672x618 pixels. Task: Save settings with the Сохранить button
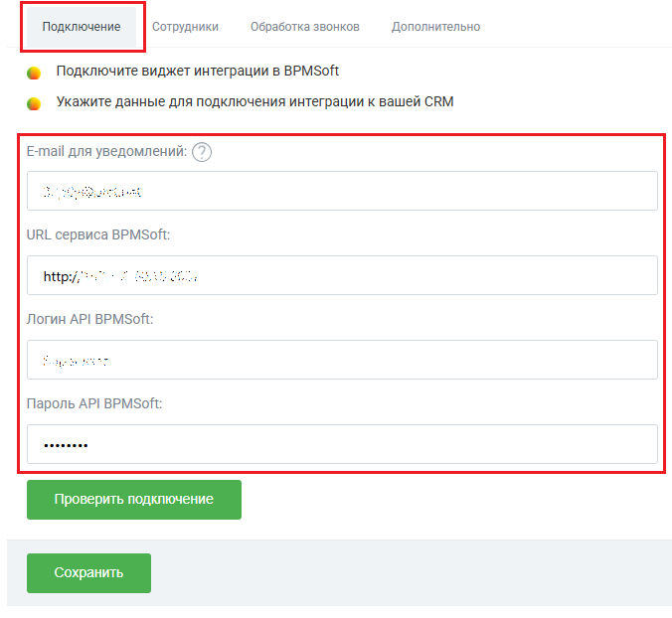coord(88,573)
